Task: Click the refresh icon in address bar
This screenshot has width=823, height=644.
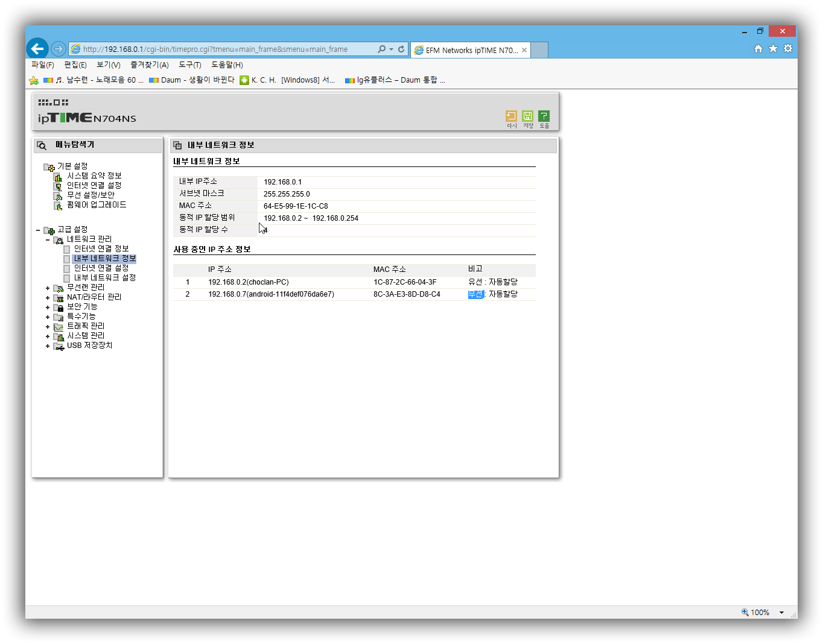Action: pyautogui.click(x=401, y=49)
